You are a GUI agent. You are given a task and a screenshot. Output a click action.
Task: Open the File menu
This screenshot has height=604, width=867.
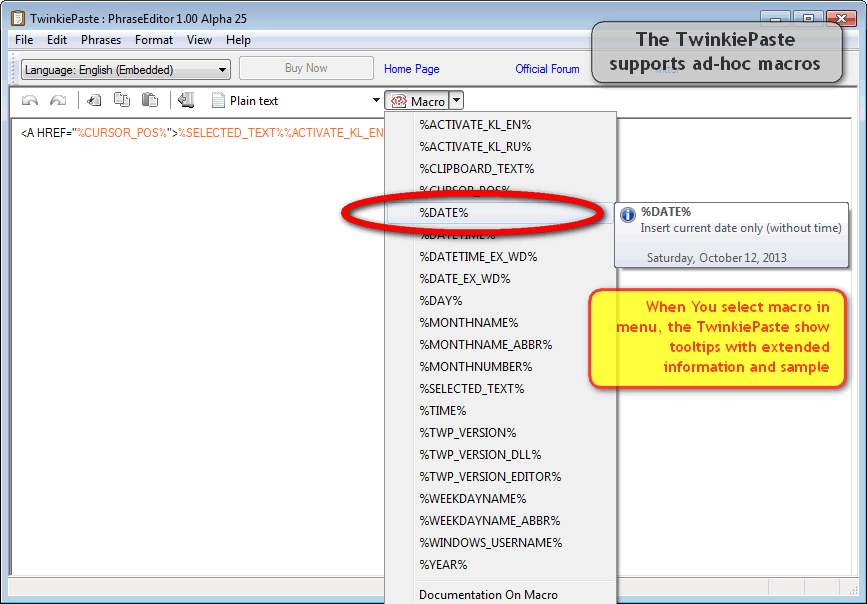point(24,40)
